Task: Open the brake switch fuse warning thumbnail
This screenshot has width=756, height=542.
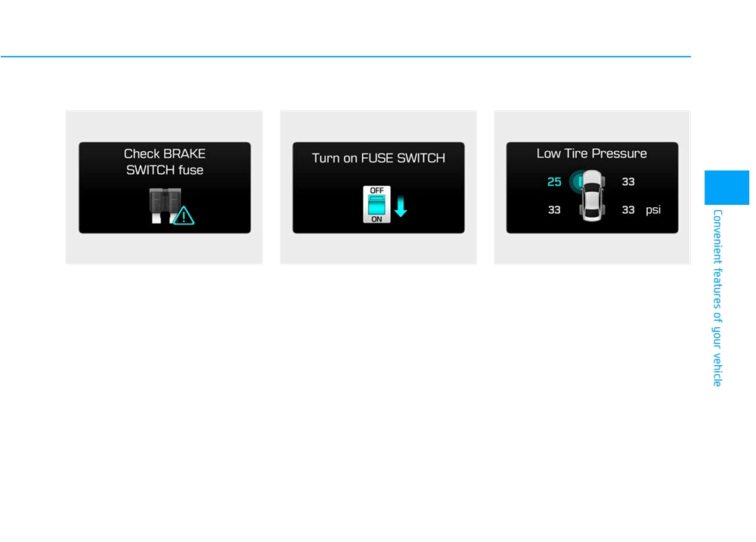Action: tap(164, 187)
